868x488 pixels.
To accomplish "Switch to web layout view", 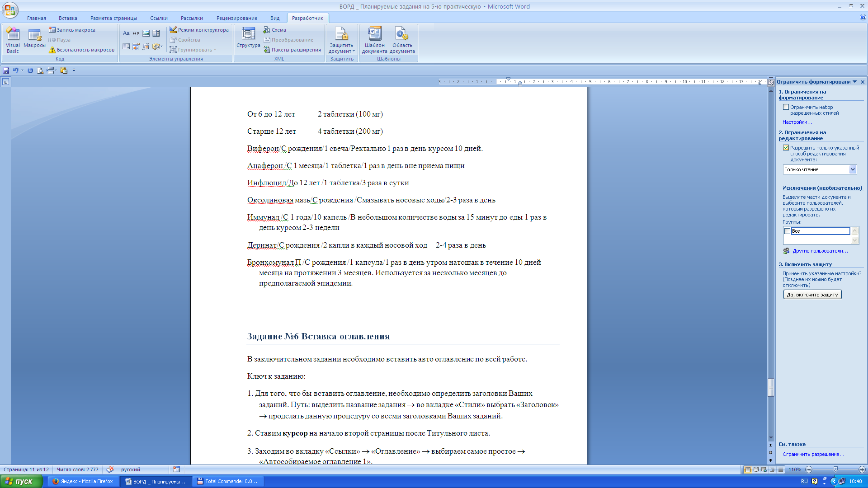I will [764, 469].
